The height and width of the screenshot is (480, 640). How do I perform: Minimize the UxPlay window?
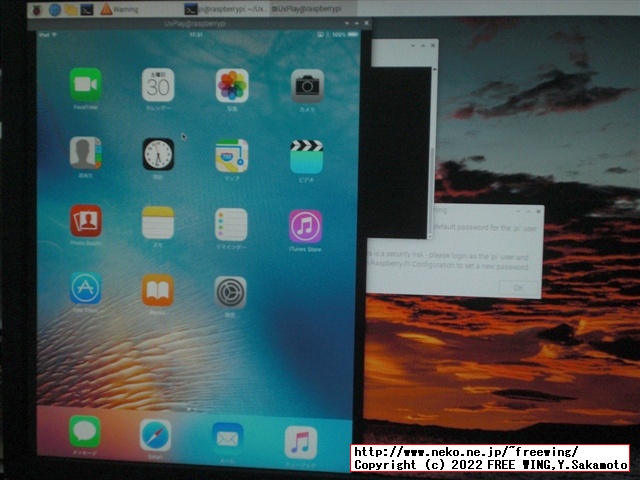click(x=347, y=23)
